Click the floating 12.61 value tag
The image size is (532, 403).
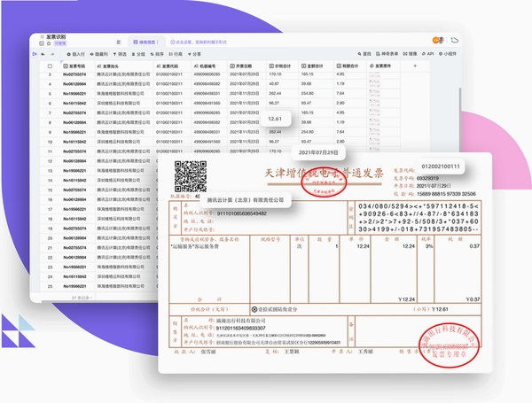pyautogui.click(x=275, y=119)
